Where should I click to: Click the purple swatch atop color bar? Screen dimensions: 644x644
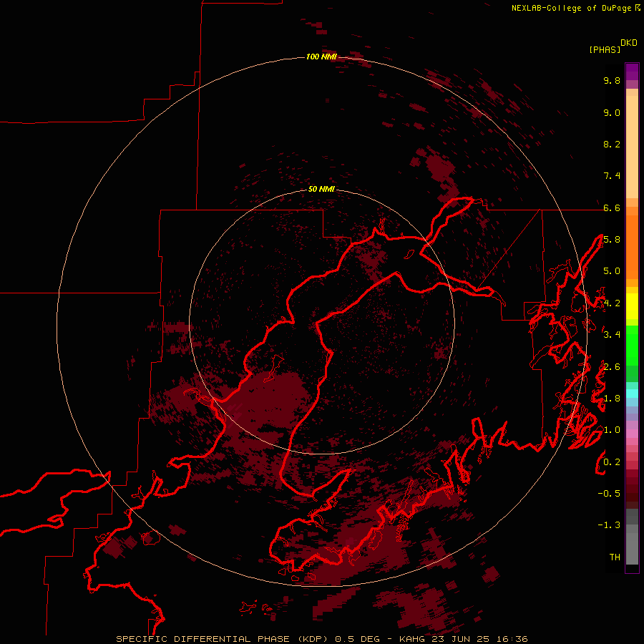[x=632, y=72]
